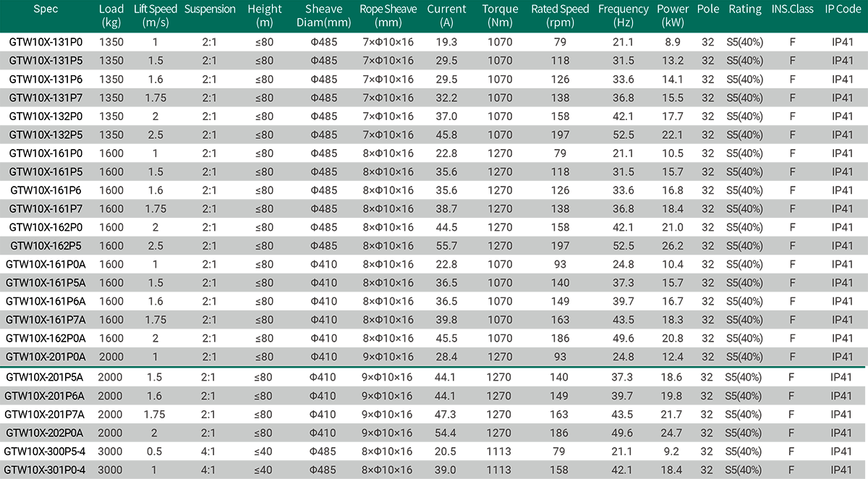The width and height of the screenshot is (868, 479).
Task: Select spec GTW10X-162P0A
Action: [46, 338]
